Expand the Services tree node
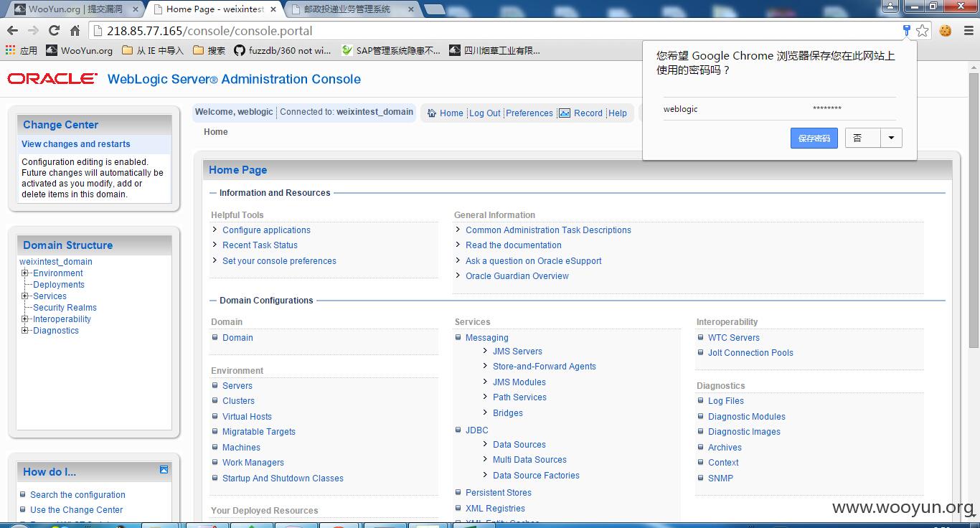Screen dimensions: 980x528 point(25,296)
